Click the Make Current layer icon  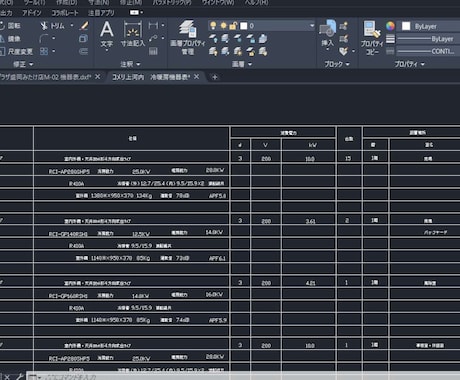click(x=263, y=39)
